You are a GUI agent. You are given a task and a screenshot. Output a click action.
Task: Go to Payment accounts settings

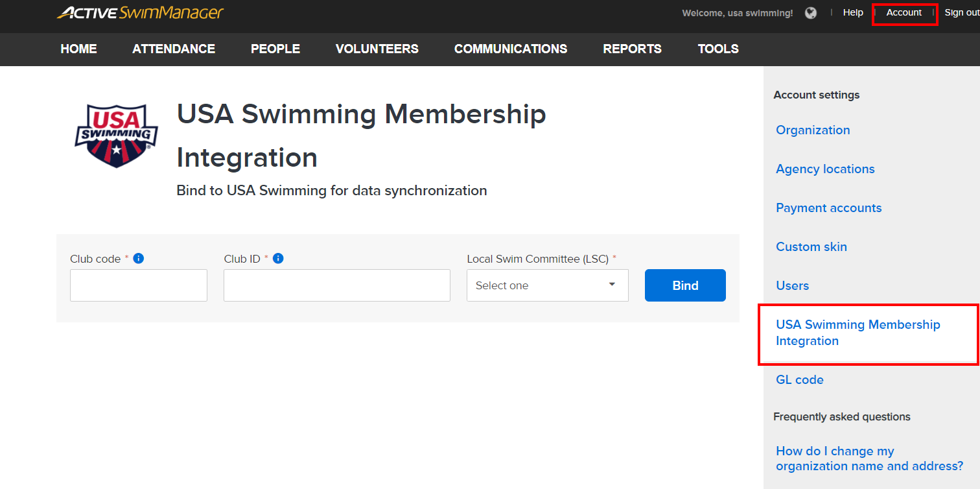[x=828, y=208]
